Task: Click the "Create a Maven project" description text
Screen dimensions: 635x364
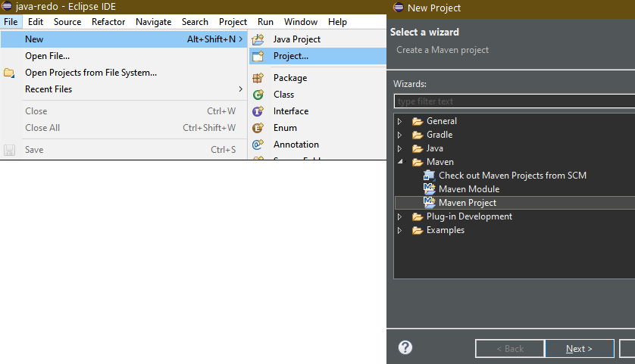Action: click(x=443, y=50)
